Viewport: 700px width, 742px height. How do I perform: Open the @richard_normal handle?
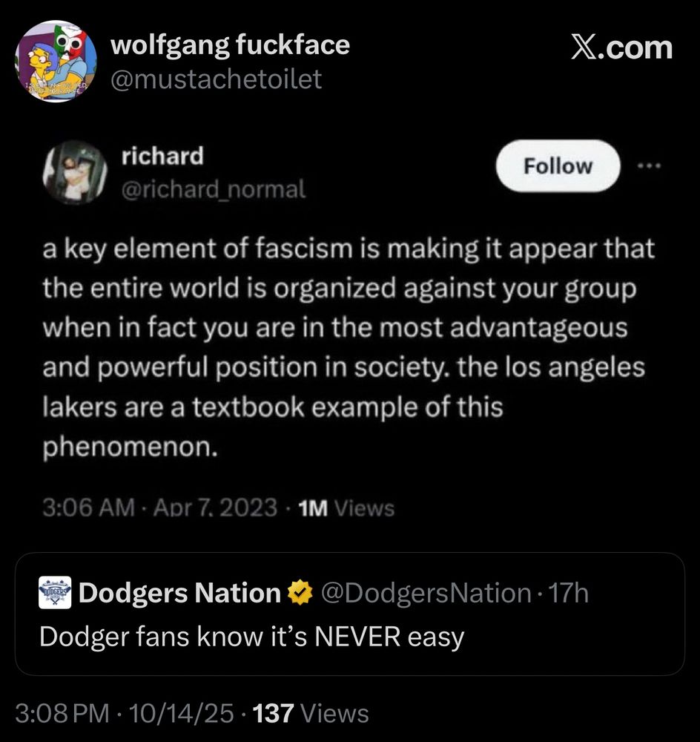tap(214, 189)
